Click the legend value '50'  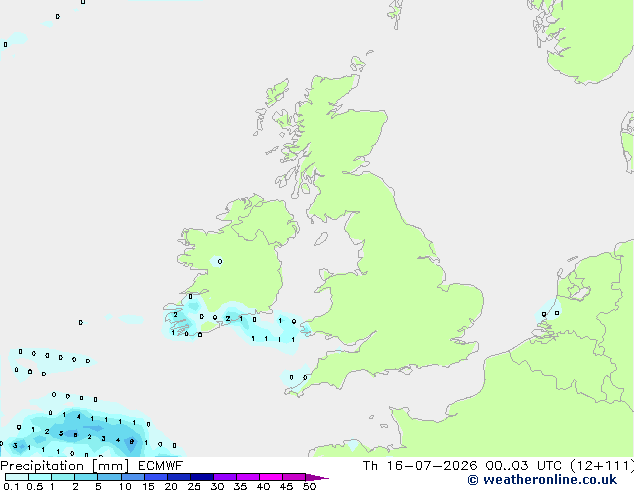point(309,486)
